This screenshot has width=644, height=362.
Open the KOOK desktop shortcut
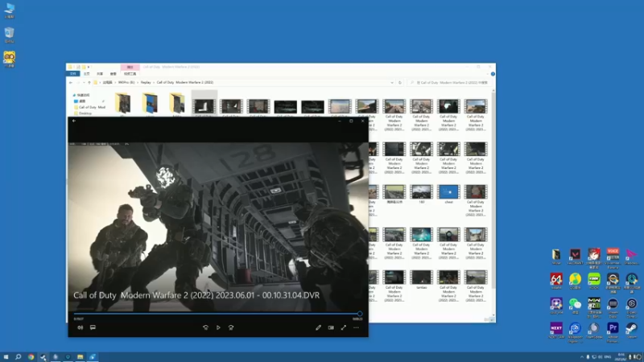pyautogui.click(x=594, y=281)
